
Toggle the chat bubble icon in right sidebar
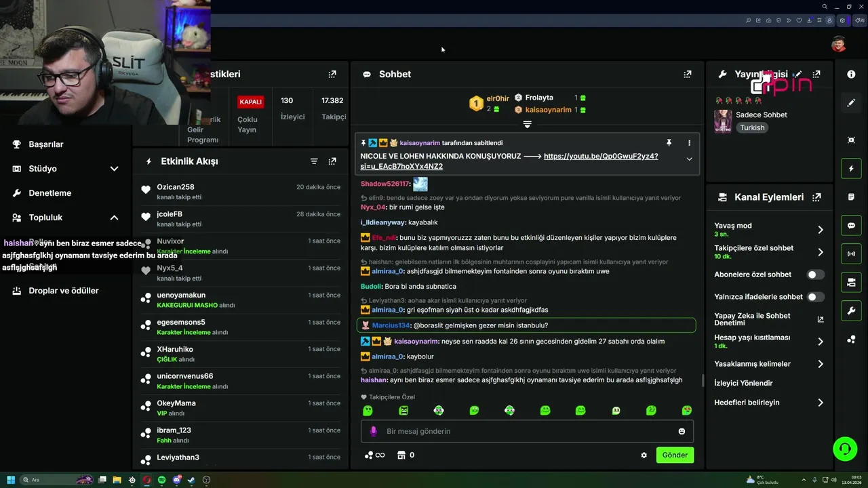(x=851, y=226)
